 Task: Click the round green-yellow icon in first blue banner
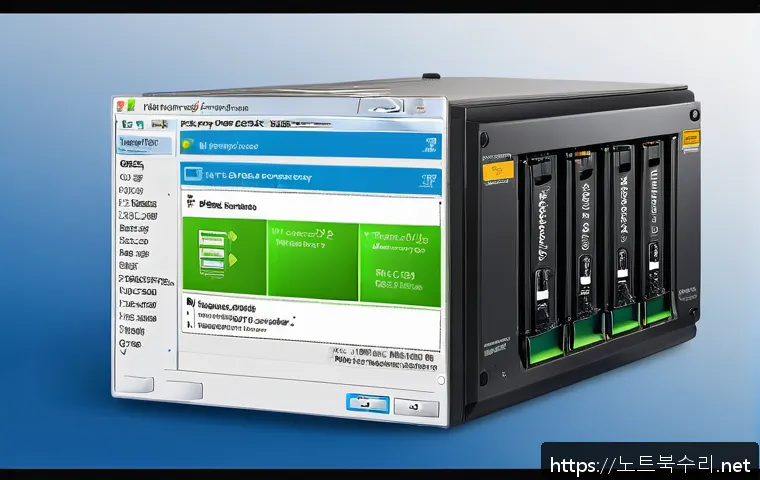point(188,144)
